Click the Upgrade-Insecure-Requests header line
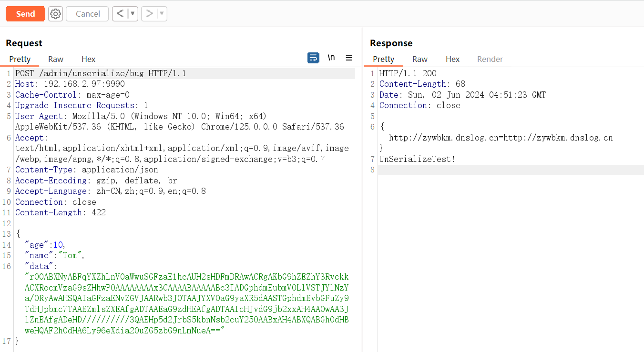The width and height of the screenshot is (644, 352). pos(82,105)
